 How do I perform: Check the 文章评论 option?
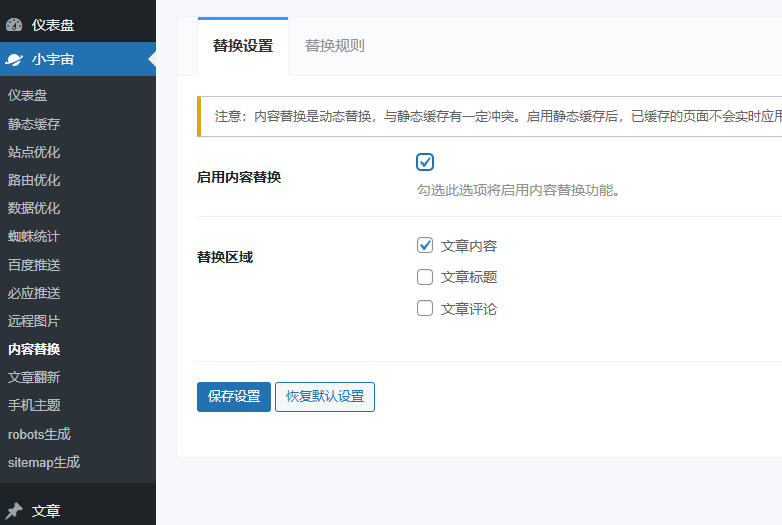tap(425, 309)
